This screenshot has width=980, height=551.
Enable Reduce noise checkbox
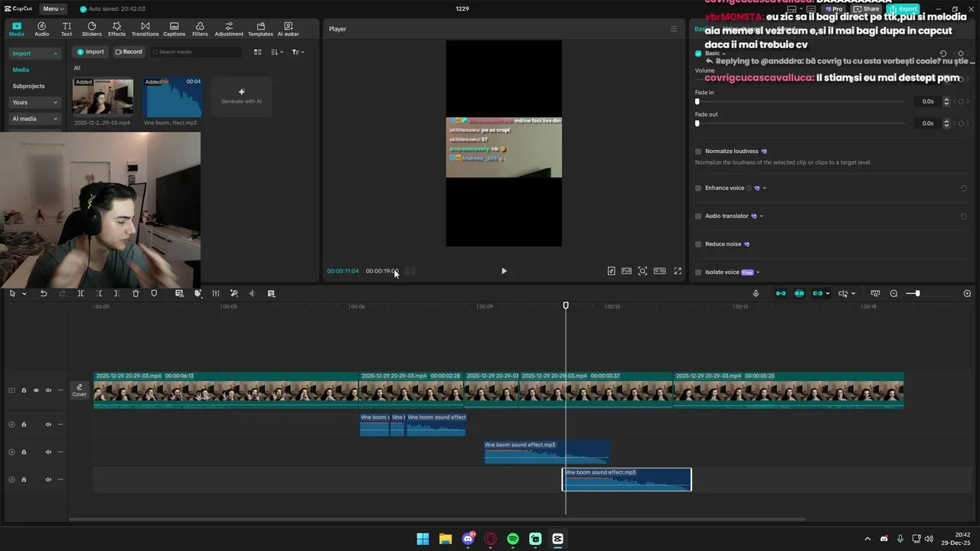point(698,244)
